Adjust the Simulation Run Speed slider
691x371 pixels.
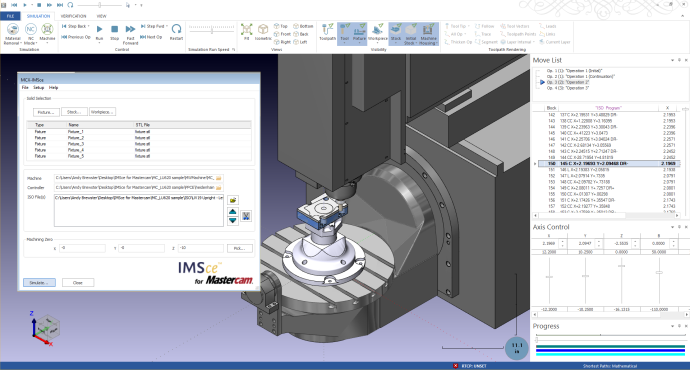point(212,30)
